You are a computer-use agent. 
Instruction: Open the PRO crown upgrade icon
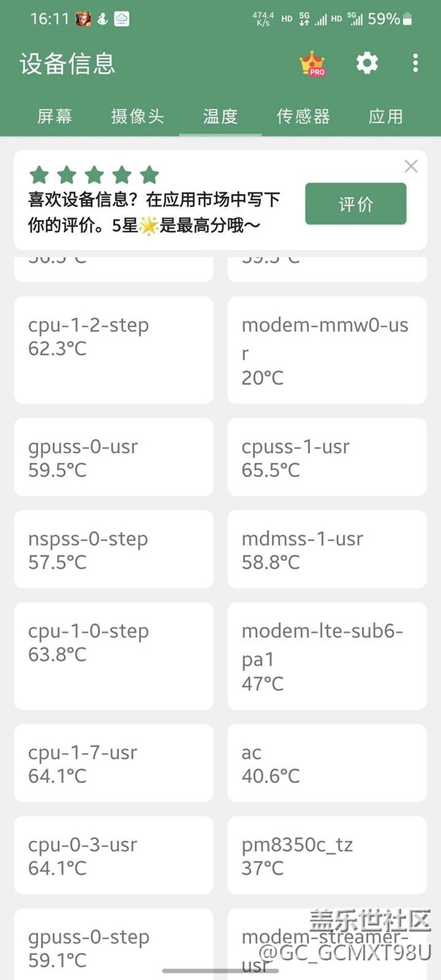tap(312, 64)
